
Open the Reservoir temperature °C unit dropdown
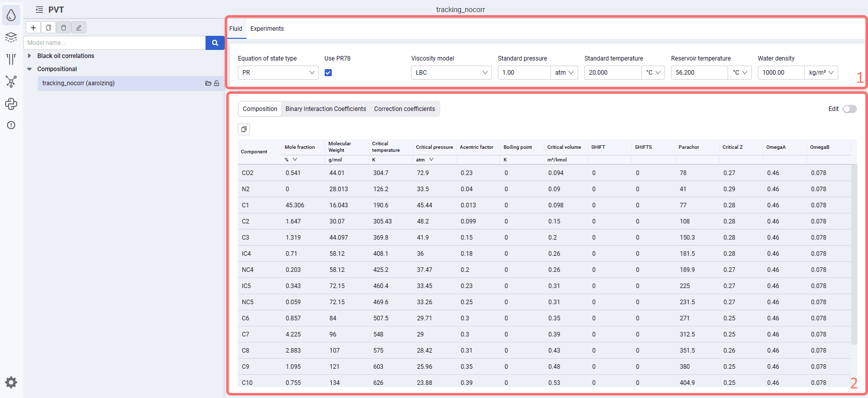click(740, 73)
